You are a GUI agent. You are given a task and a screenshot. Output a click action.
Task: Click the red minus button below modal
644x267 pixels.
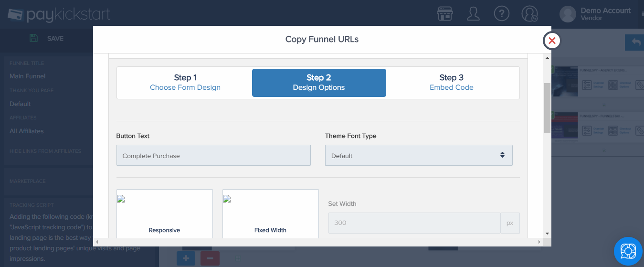[x=210, y=258]
